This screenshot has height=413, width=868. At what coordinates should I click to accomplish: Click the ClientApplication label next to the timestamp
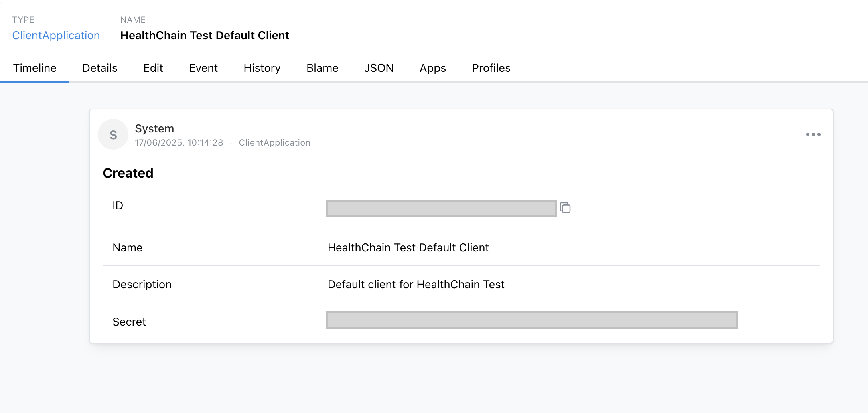click(x=275, y=142)
